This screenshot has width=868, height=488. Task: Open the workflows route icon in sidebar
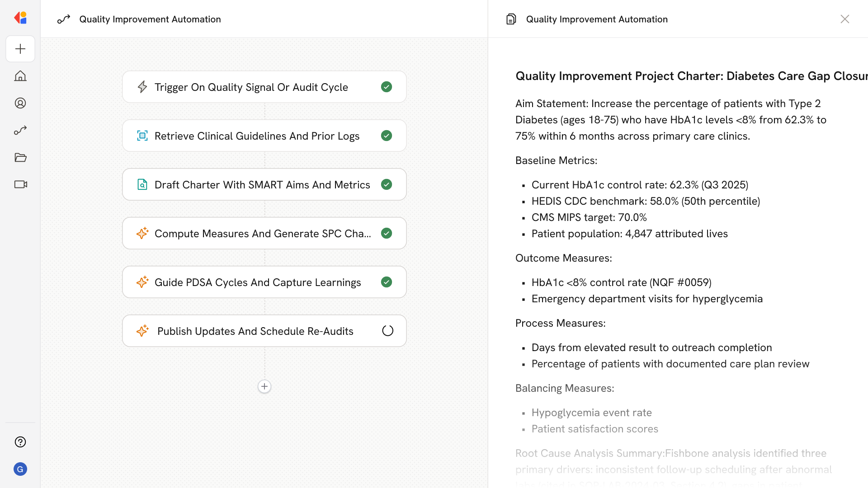(20, 130)
